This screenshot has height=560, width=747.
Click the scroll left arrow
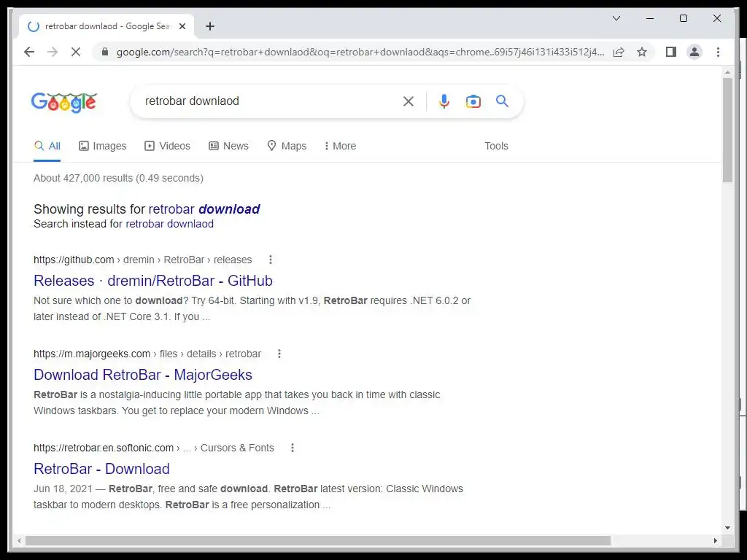tap(19, 540)
